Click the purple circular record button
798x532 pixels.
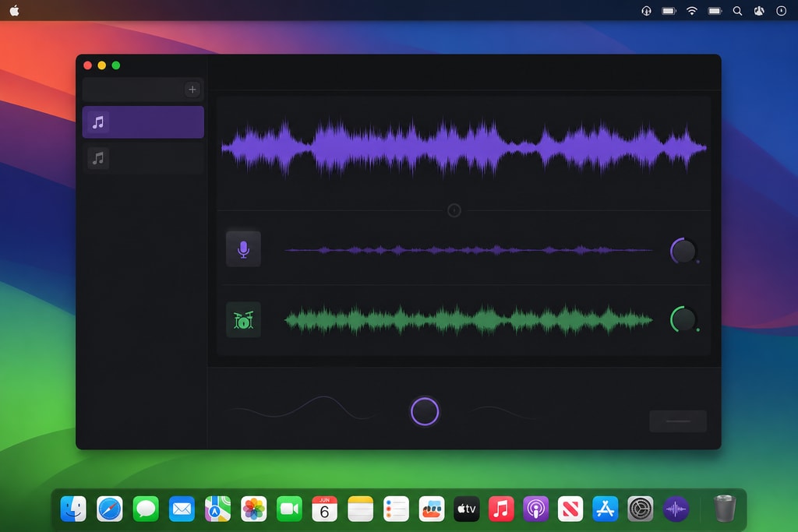pyautogui.click(x=425, y=411)
